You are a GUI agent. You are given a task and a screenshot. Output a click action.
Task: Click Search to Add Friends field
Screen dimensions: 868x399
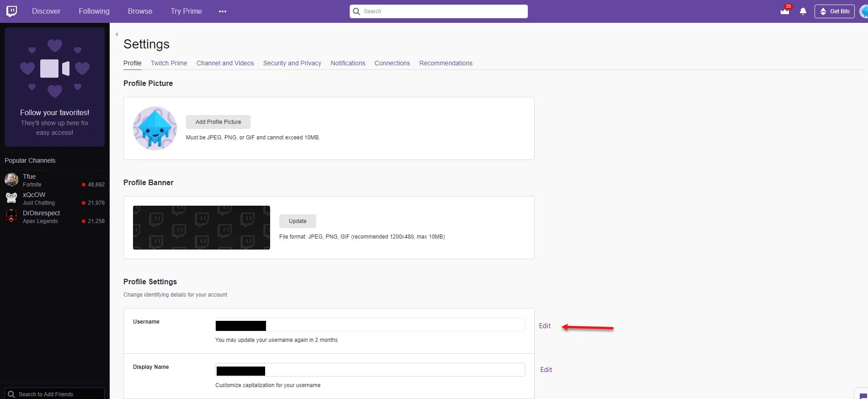pyautogui.click(x=54, y=394)
